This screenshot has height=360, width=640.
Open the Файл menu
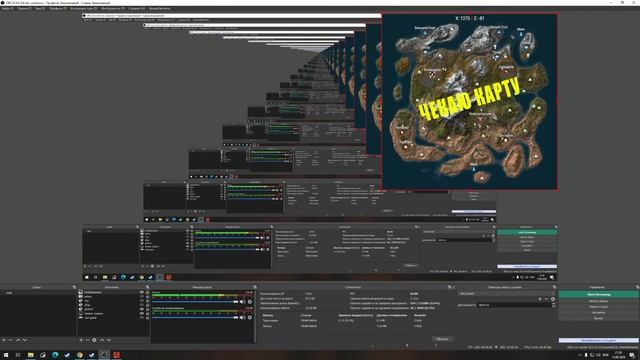(7, 8)
